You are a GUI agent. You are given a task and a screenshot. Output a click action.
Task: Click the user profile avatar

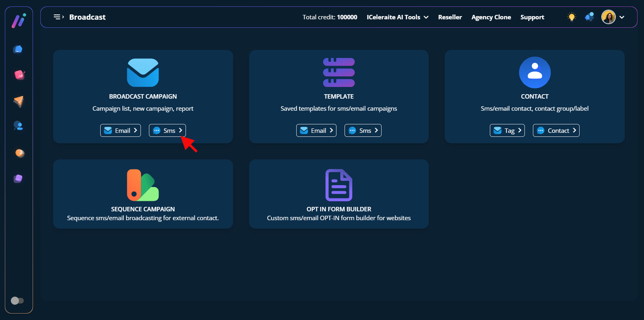click(608, 17)
